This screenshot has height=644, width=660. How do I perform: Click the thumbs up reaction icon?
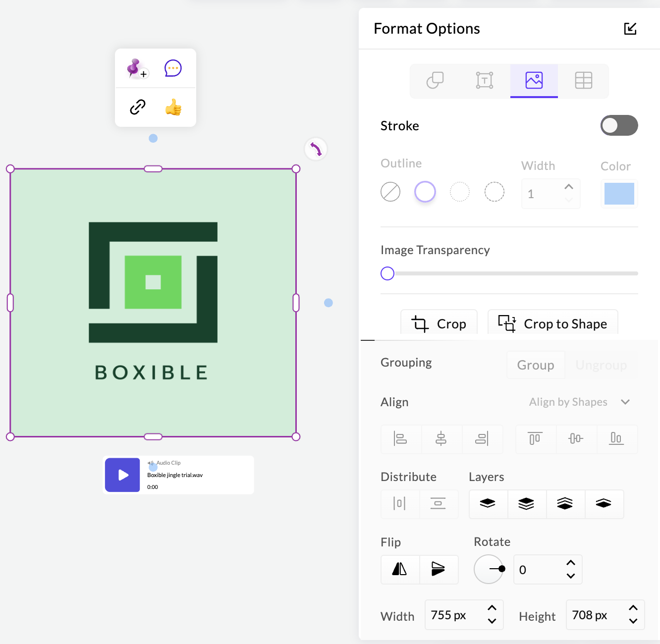pyautogui.click(x=173, y=107)
